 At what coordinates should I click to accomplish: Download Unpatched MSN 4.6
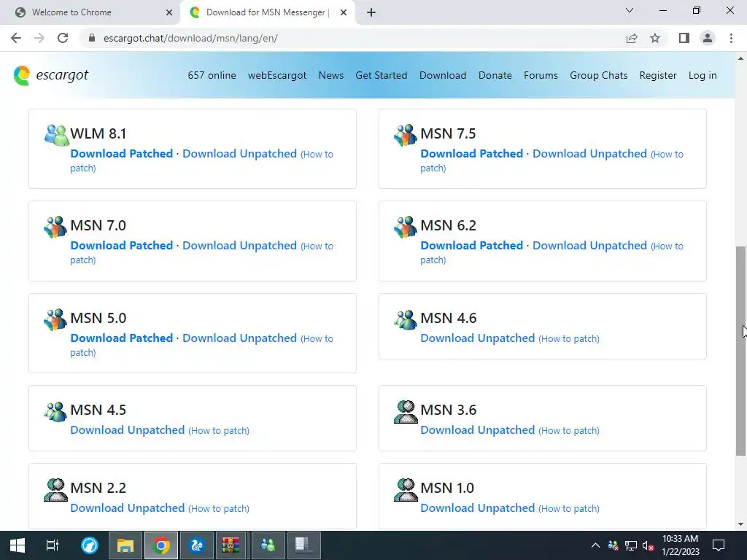[477, 338]
